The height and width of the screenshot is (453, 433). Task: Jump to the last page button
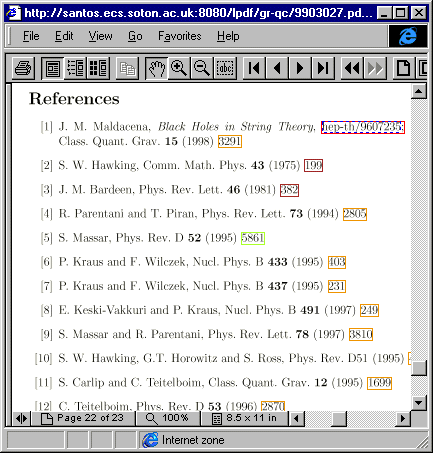pos(323,68)
